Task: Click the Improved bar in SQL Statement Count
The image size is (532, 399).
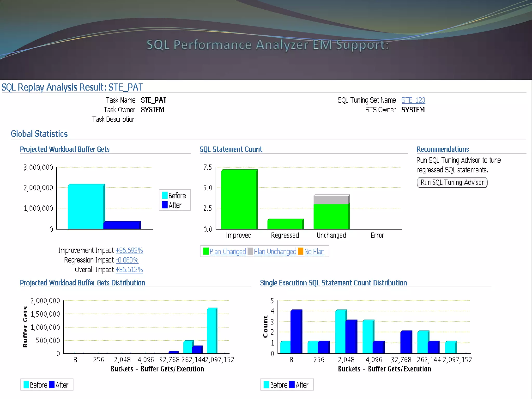Action: pyautogui.click(x=239, y=199)
